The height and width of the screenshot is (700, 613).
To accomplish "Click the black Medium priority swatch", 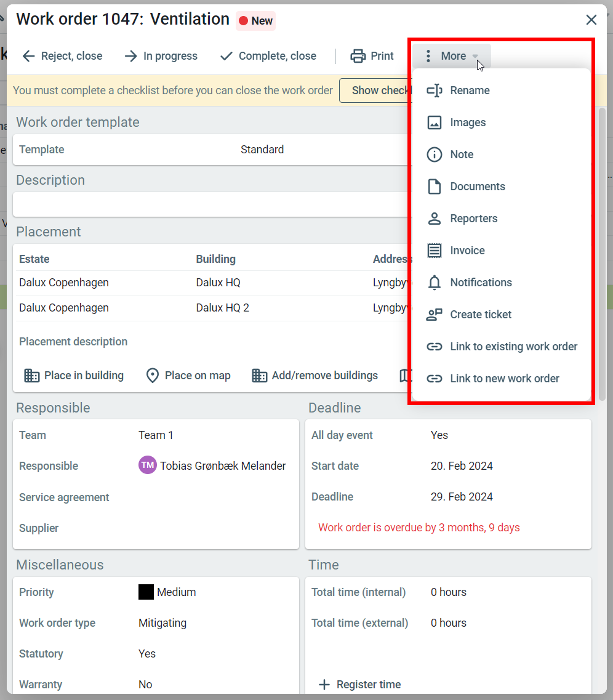I will pyautogui.click(x=146, y=592).
